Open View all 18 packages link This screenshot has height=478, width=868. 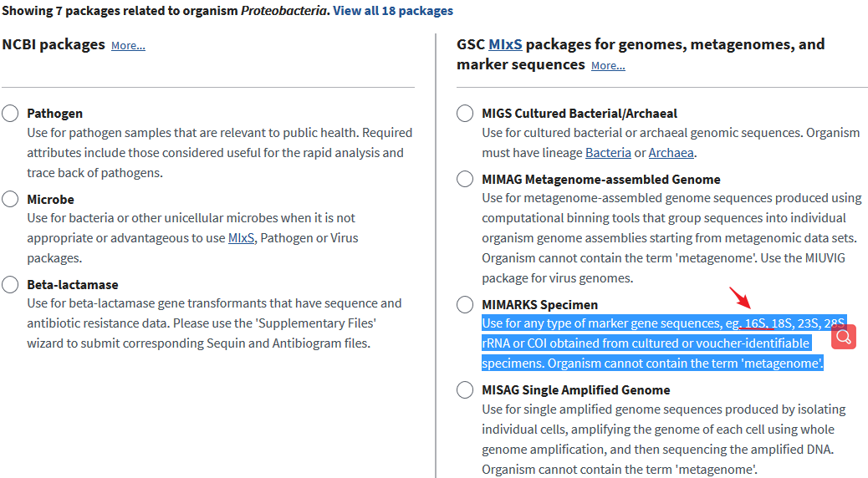pyautogui.click(x=393, y=11)
